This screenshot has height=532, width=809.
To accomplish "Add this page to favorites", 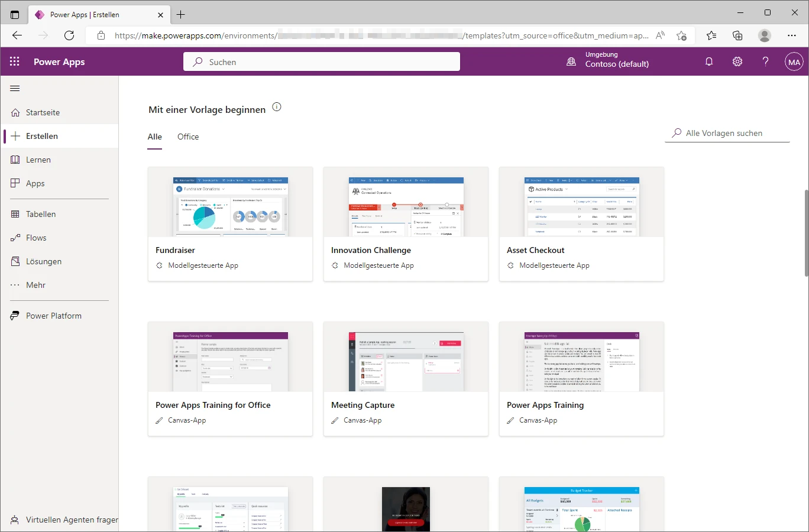I will (681, 35).
